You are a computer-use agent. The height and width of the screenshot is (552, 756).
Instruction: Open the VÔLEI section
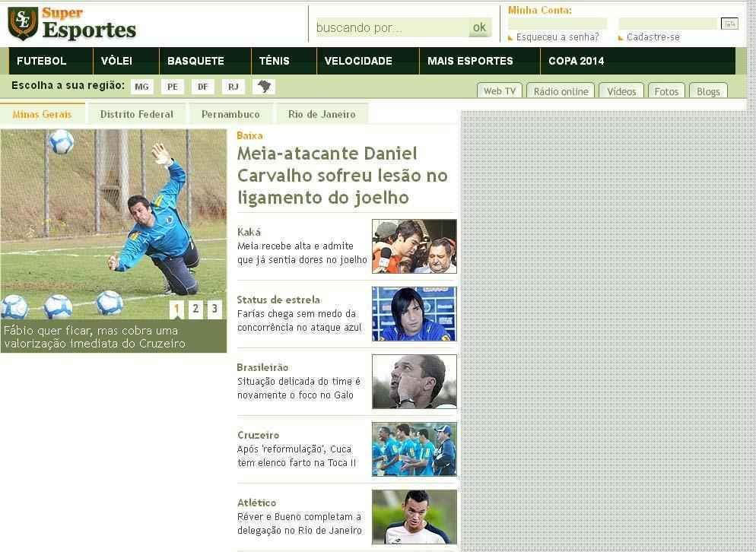click(116, 61)
